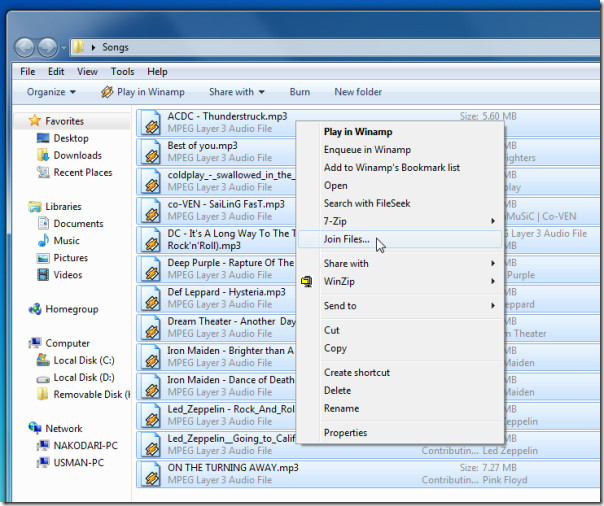Image resolution: width=604 pixels, height=506 pixels.
Task: Select Led_Zeppelin__Going_to_Calif file name
Action: click(x=231, y=438)
